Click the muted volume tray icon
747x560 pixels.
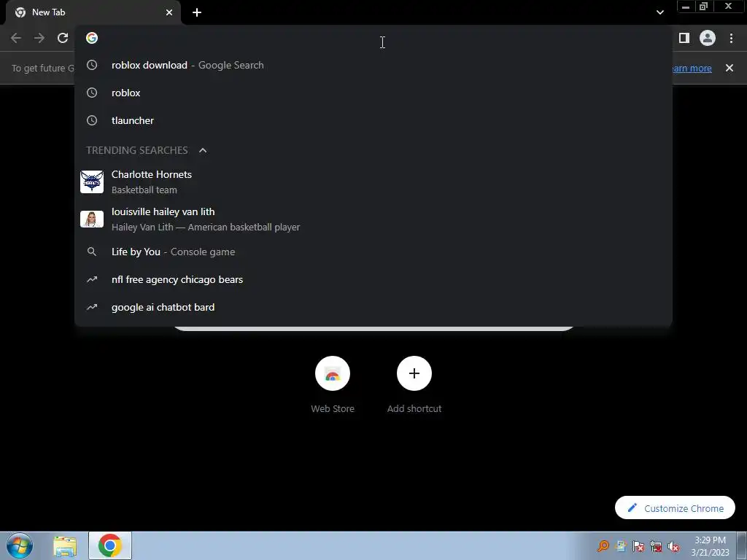tap(673, 546)
